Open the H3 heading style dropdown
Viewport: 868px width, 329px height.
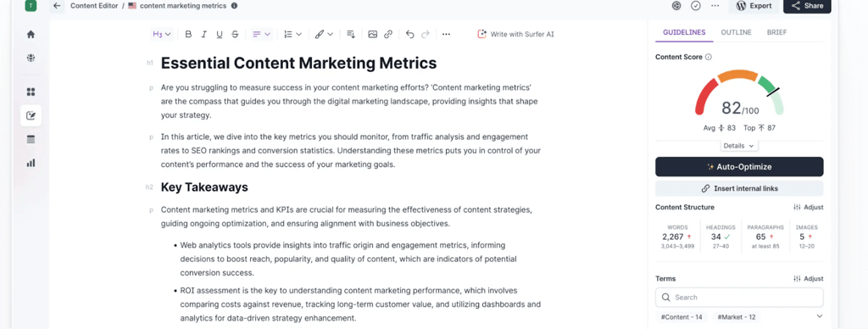(x=162, y=34)
